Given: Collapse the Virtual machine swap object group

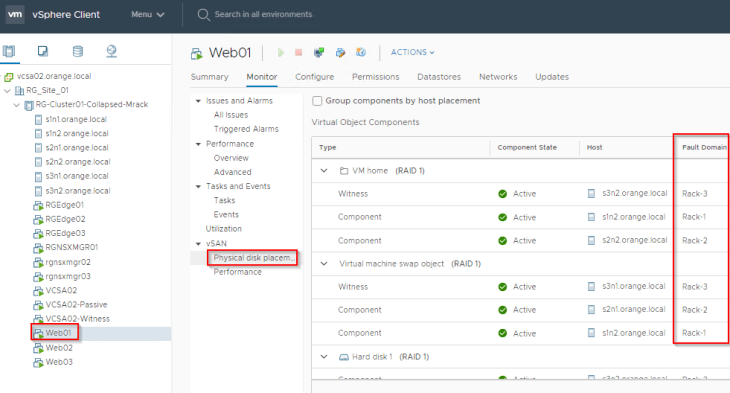Looking at the screenshot, I should 324,264.
